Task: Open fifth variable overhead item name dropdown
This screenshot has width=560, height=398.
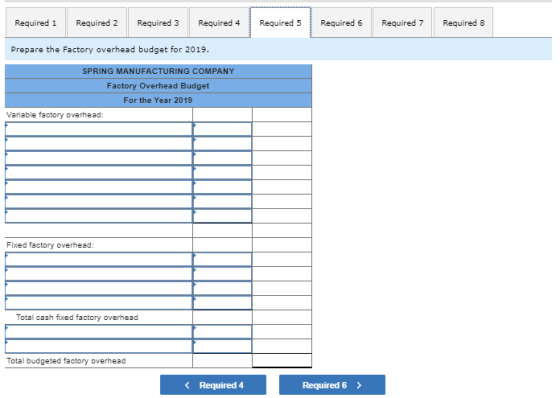Action: click(99, 187)
